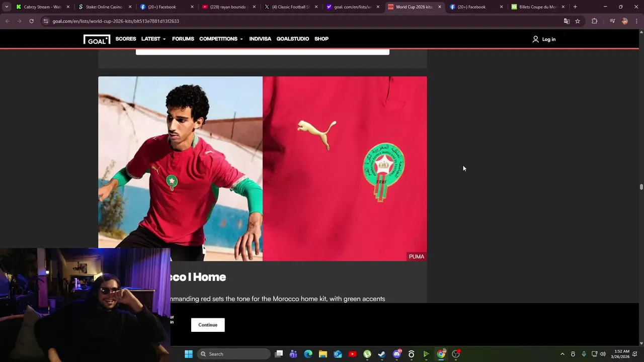Close the Stake Online Casino tab

click(130, 7)
